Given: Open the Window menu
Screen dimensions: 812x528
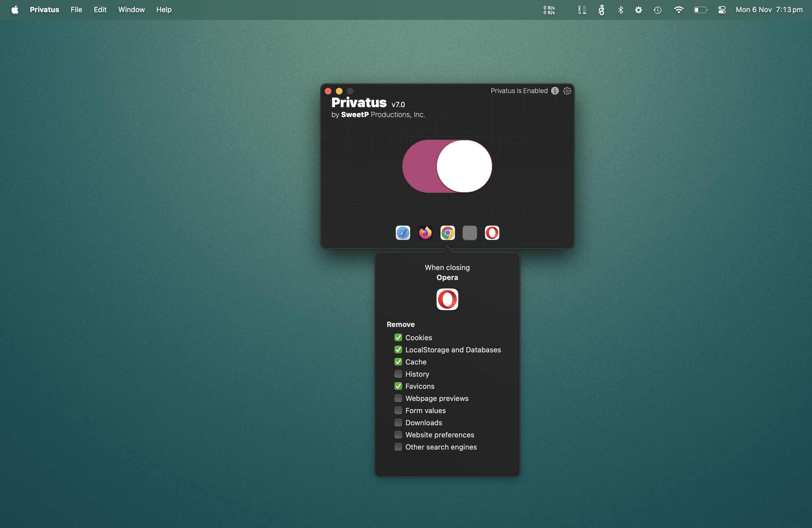Looking at the screenshot, I should click(131, 10).
